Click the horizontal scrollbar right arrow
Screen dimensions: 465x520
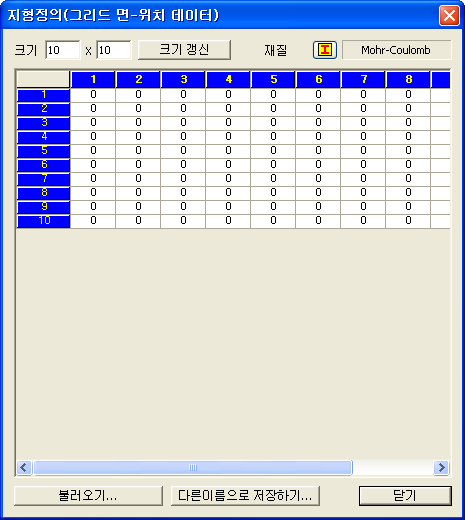[x=441, y=468]
